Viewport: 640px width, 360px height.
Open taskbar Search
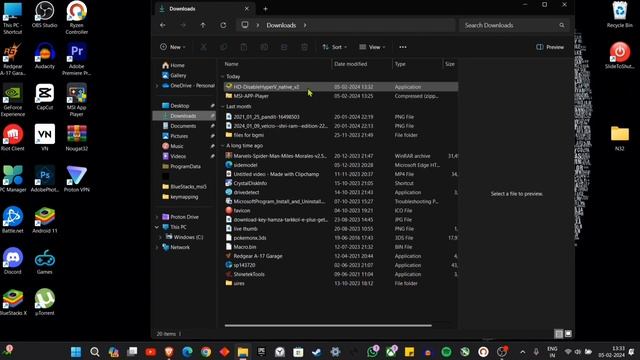pyautogui.click(x=95, y=352)
